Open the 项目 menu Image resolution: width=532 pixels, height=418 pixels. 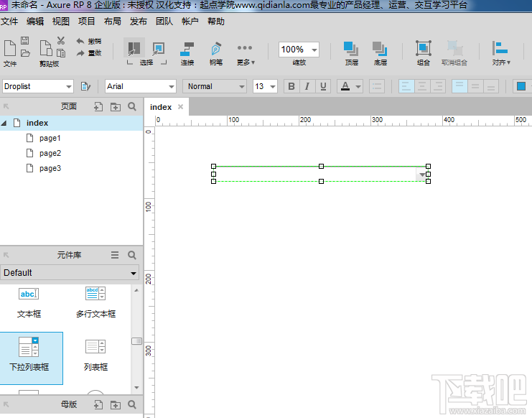coord(87,22)
